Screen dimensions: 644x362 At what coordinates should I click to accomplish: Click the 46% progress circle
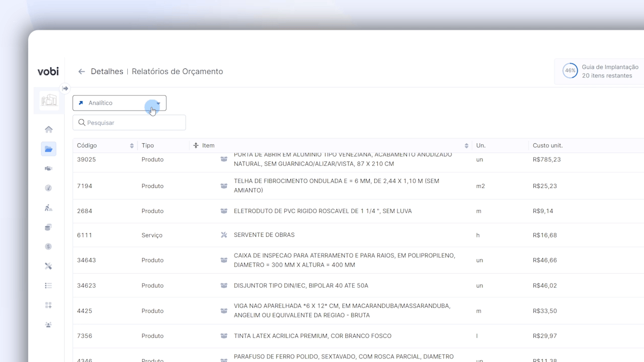pyautogui.click(x=570, y=71)
